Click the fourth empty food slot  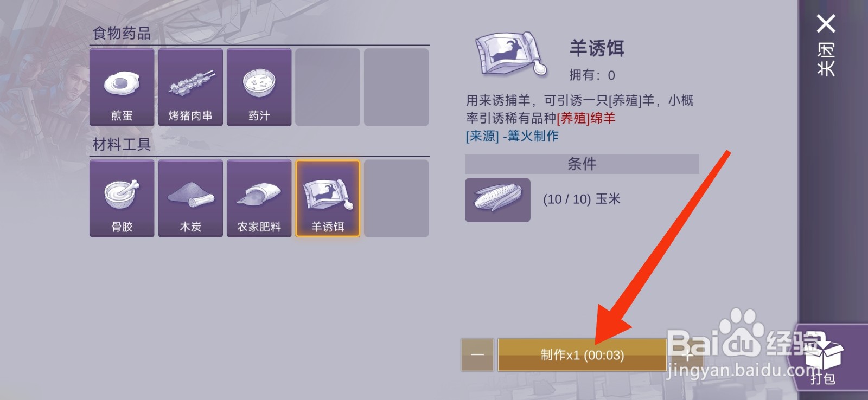tap(328, 87)
